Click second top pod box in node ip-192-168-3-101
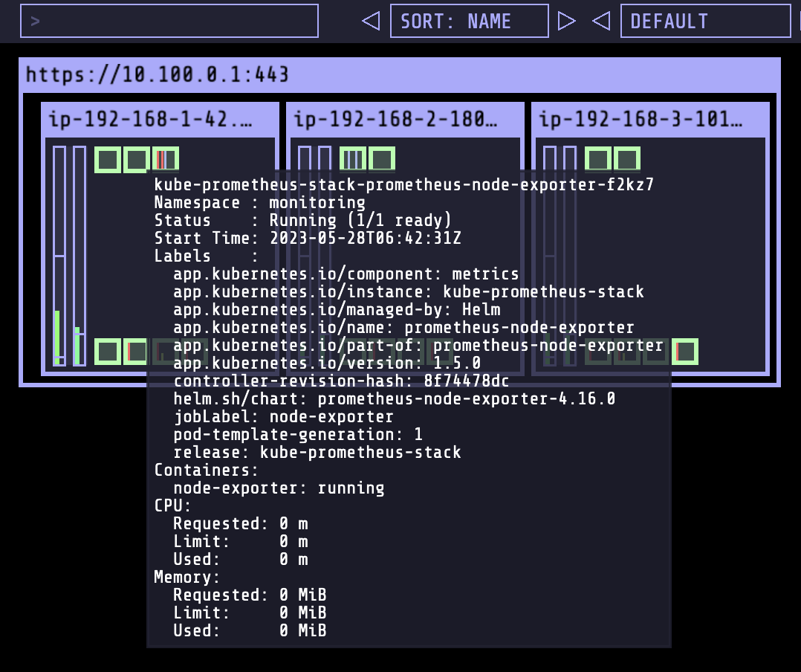The width and height of the screenshot is (801, 672). point(627,158)
